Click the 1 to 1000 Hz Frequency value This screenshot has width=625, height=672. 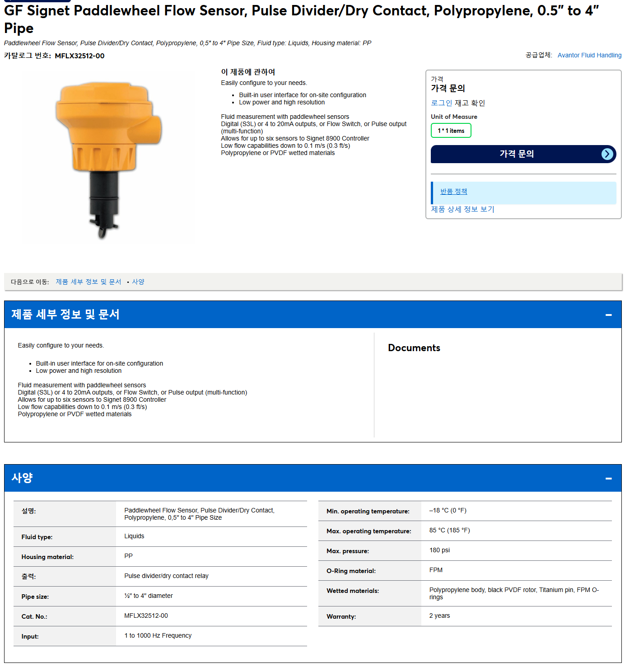[x=158, y=636]
